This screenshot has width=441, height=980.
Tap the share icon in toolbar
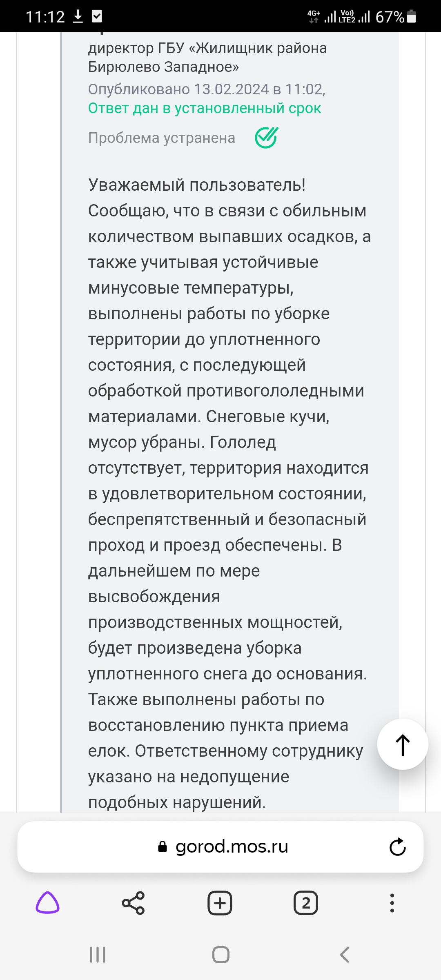(x=134, y=903)
